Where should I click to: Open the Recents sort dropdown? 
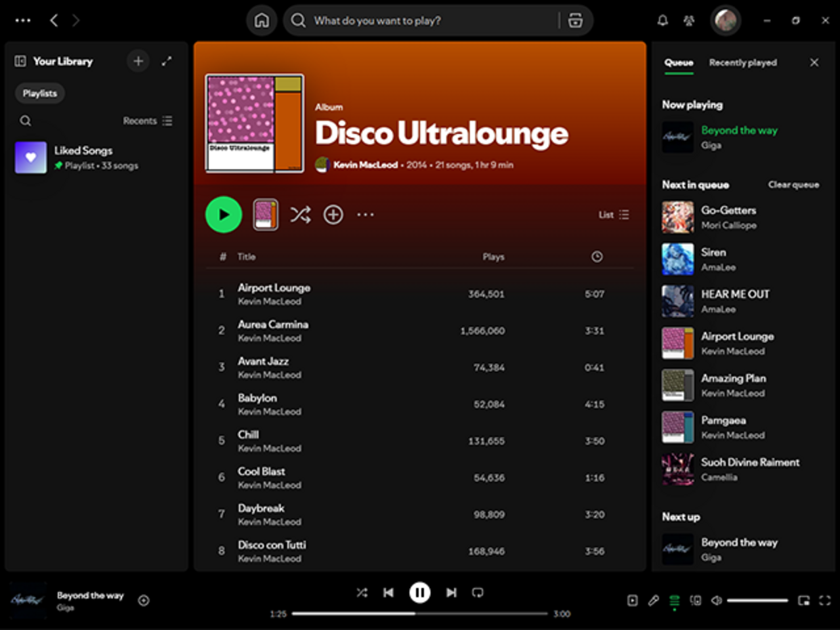(148, 121)
